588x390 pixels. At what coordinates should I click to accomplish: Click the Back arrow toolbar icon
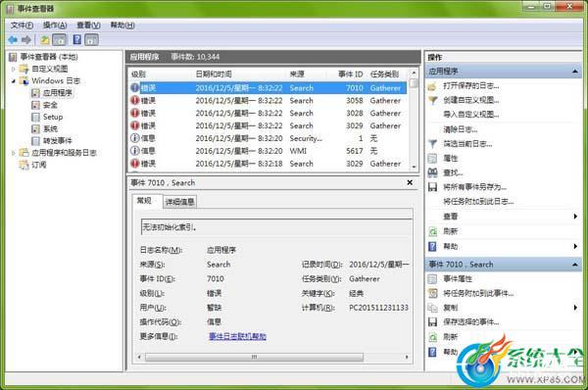(13, 40)
